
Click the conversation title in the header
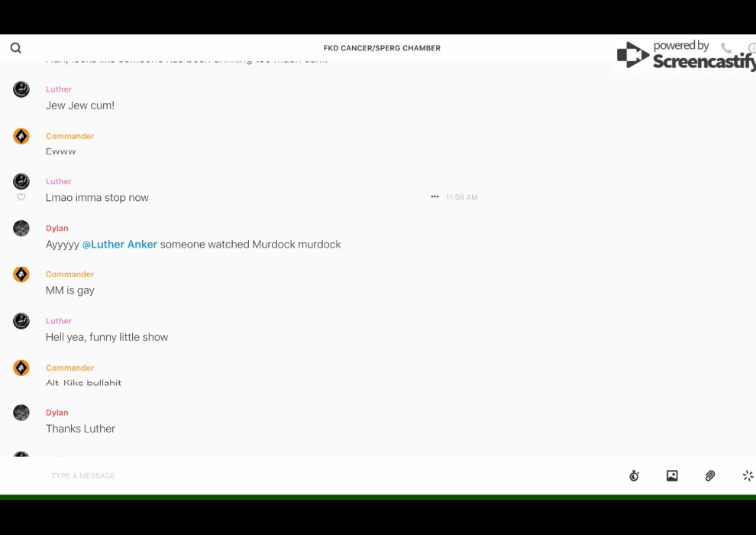coord(382,48)
